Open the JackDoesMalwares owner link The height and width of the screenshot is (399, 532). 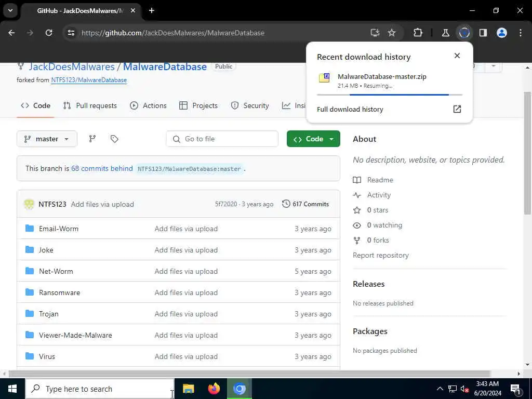[72, 66]
